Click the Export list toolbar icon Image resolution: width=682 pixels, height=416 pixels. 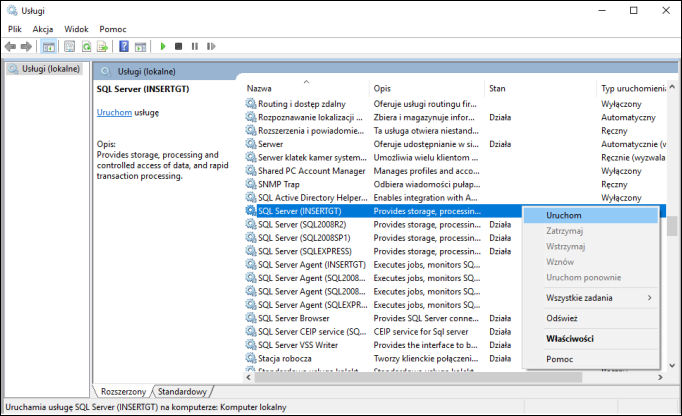pos(102,46)
